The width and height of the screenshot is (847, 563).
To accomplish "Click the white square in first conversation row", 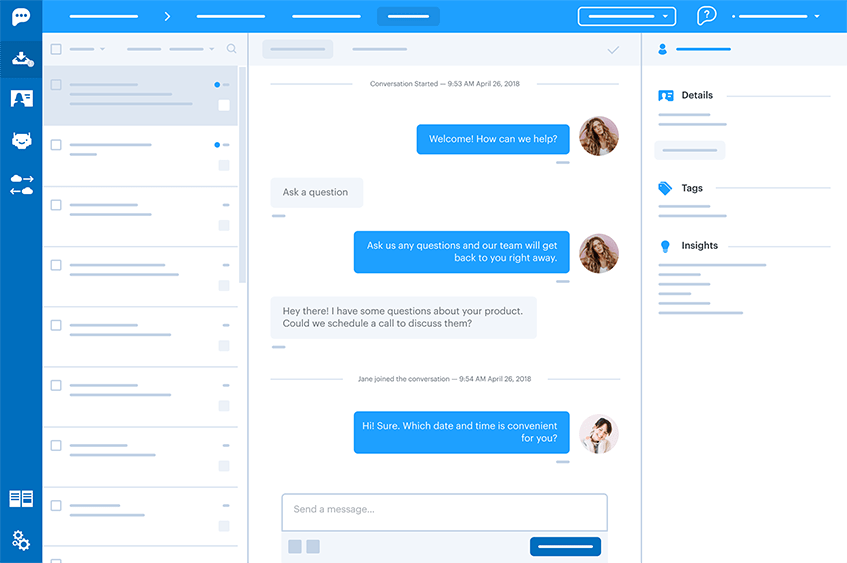I will pos(224,105).
